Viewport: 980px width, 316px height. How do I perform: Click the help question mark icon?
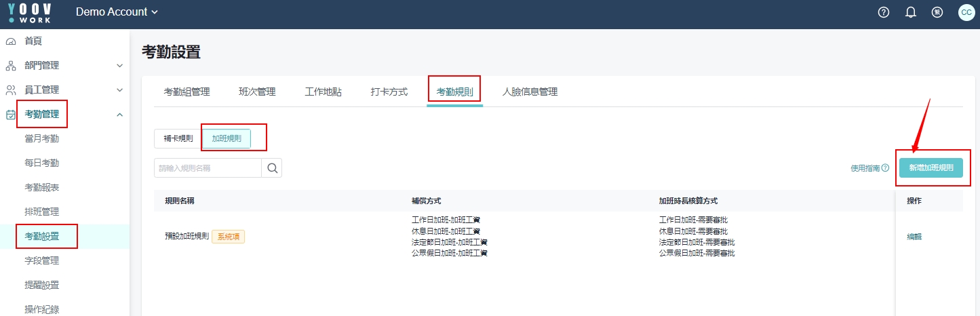[x=883, y=12]
